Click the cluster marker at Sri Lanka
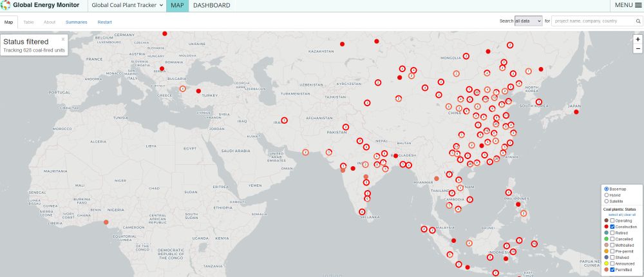This screenshot has width=644, height=277. point(362,212)
